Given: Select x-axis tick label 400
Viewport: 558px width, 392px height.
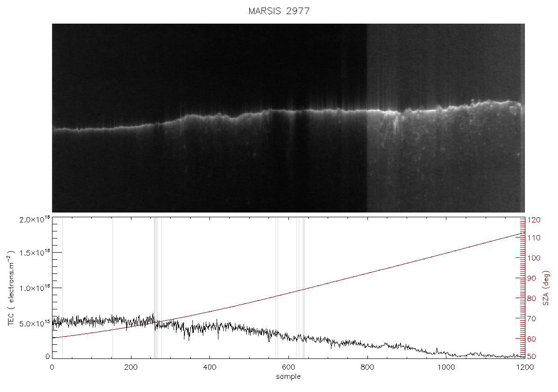Looking at the screenshot, I should pyautogui.click(x=209, y=367).
